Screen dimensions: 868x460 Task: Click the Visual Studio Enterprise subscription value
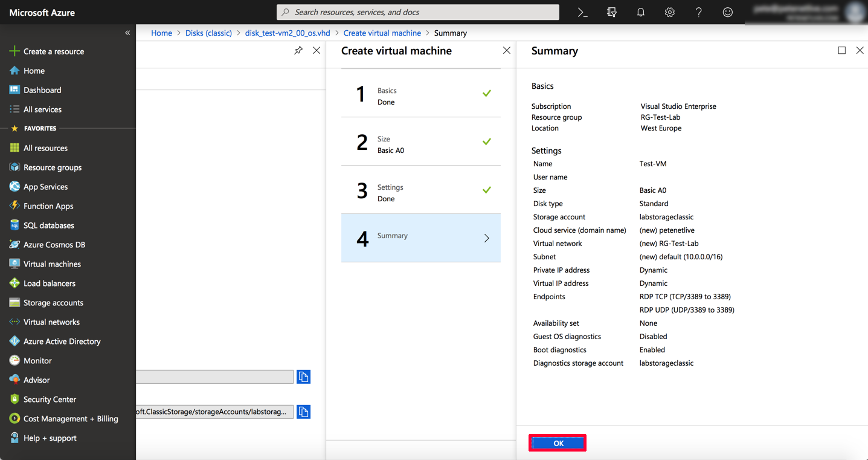678,106
